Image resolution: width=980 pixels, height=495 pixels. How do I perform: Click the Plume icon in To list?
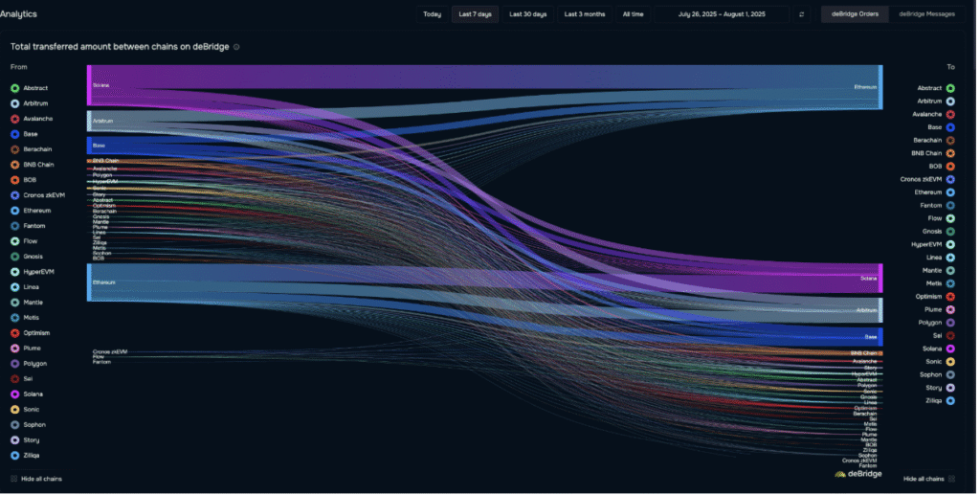click(x=952, y=310)
